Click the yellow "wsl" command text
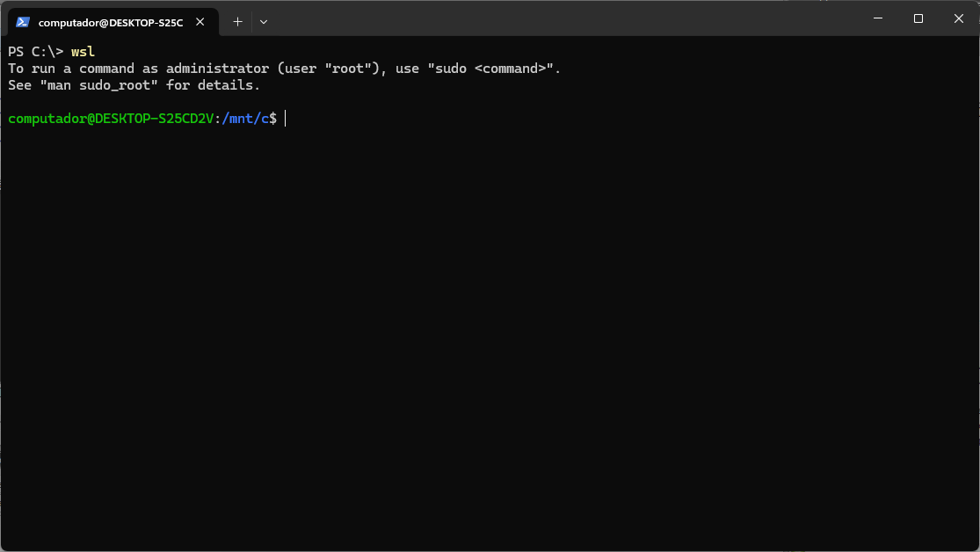 (83, 52)
